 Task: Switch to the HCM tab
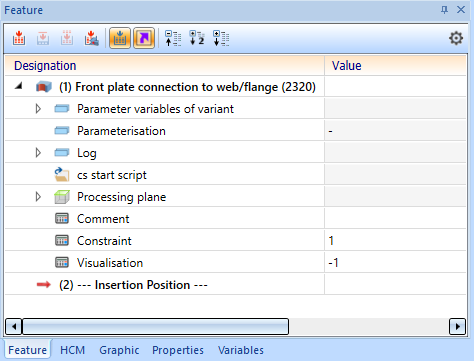tap(72, 350)
